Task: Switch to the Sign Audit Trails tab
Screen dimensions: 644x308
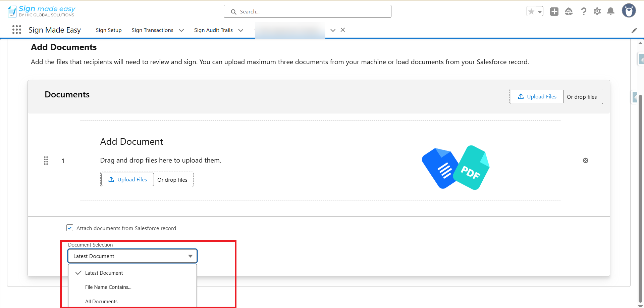Action: (213, 30)
